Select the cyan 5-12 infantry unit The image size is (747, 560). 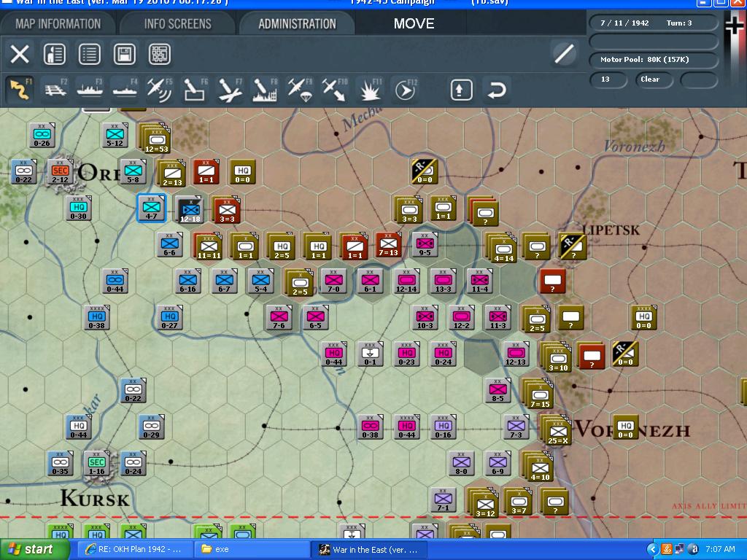[115, 135]
